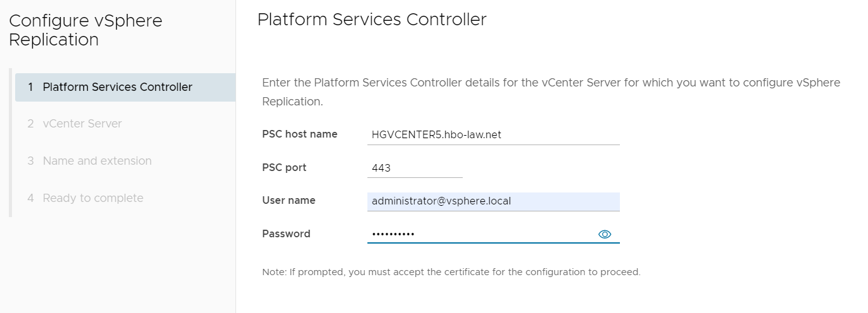Select the Platform Services Controller wizard step

(x=117, y=87)
